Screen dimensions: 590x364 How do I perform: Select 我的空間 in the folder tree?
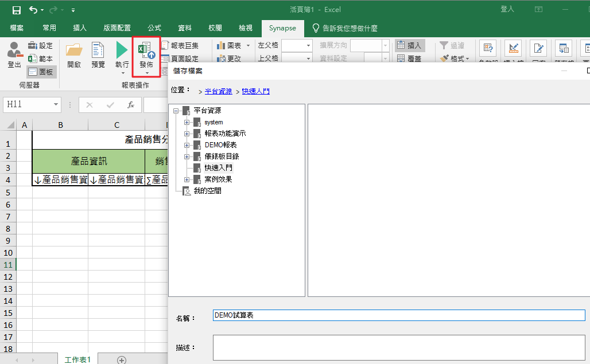[x=207, y=191]
